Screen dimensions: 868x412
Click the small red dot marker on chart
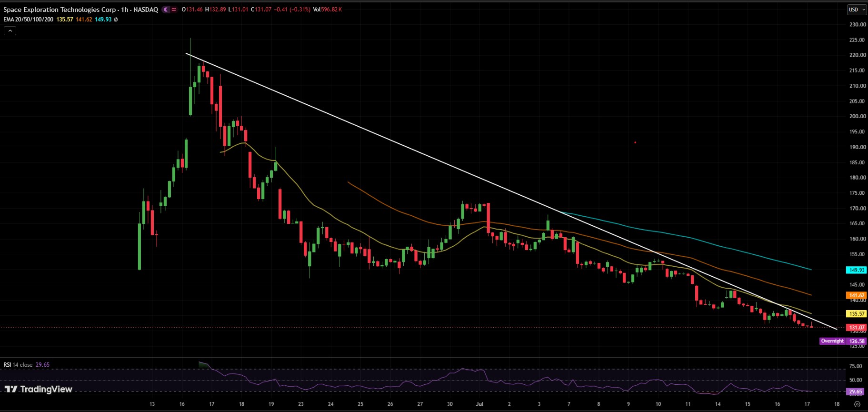[635, 142]
